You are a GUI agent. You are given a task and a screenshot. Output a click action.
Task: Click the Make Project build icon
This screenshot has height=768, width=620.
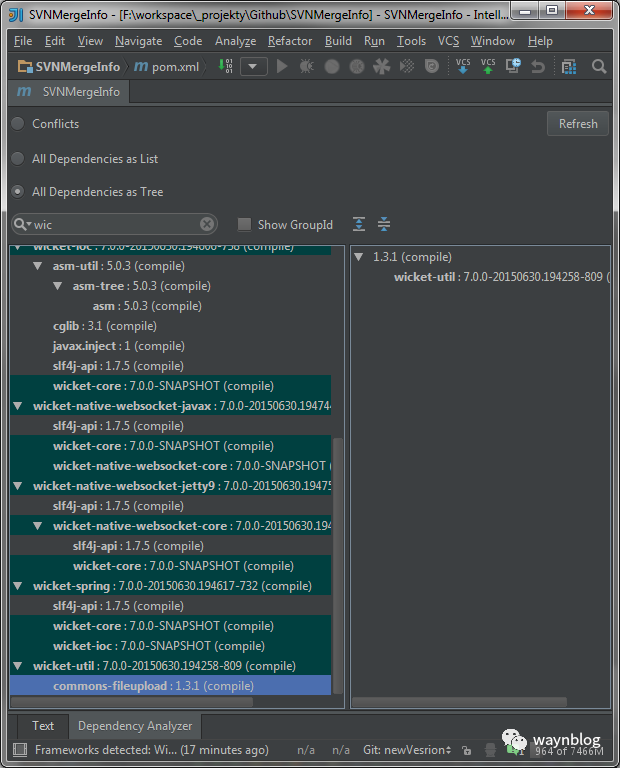pyautogui.click(x=225, y=66)
